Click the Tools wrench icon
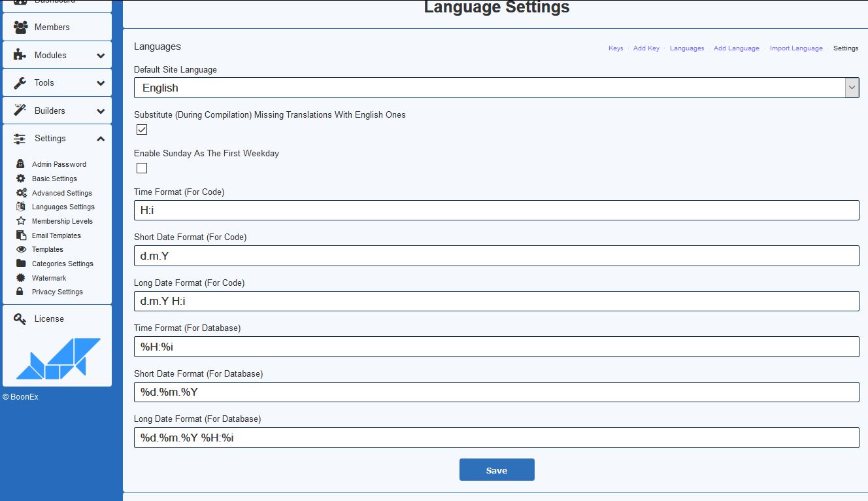868x501 pixels. [20, 83]
